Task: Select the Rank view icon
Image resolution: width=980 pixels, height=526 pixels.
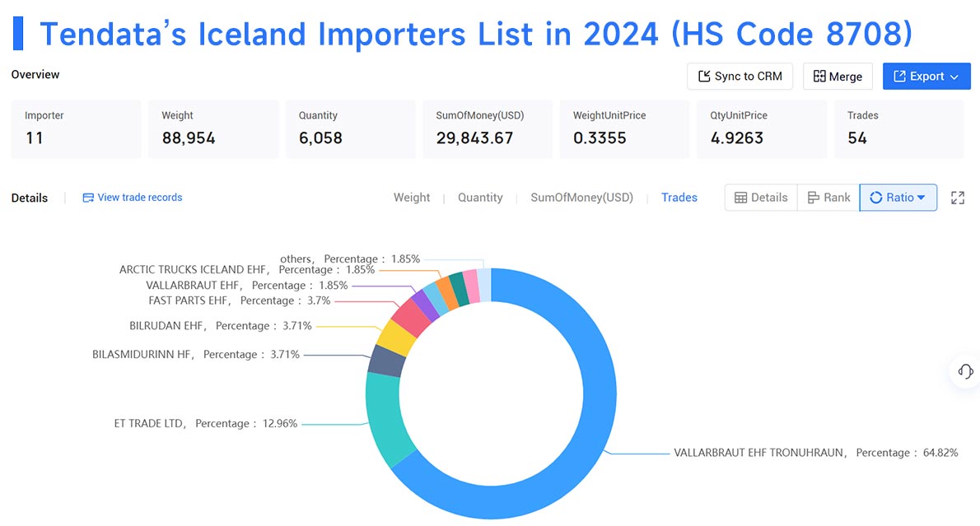Action: tap(814, 198)
